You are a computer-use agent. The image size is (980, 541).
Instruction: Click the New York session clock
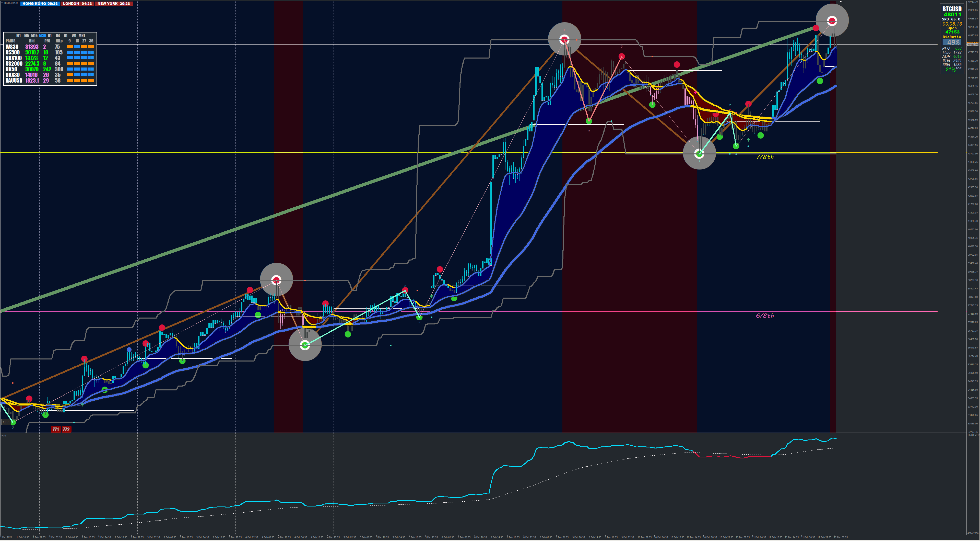tap(113, 3)
